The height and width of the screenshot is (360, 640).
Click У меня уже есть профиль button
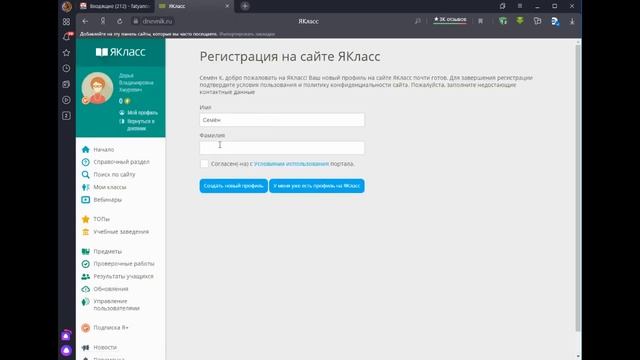click(317, 186)
